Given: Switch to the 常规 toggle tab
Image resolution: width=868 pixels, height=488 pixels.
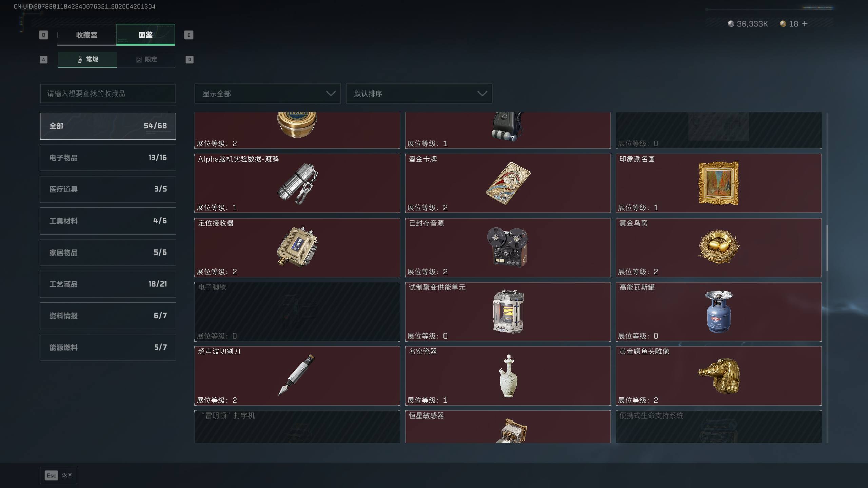Looking at the screenshot, I should coord(87,60).
